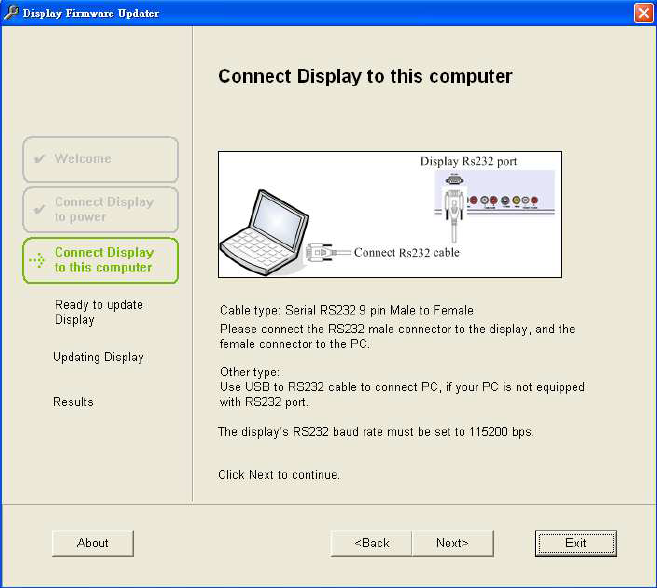Select the Ready to update Display step

pyautogui.click(x=98, y=312)
